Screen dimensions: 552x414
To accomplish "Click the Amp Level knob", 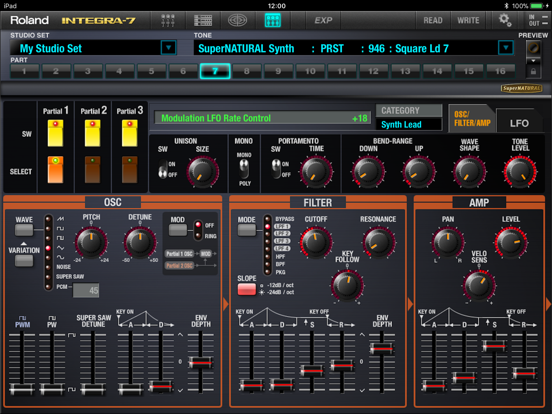I will point(511,243).
